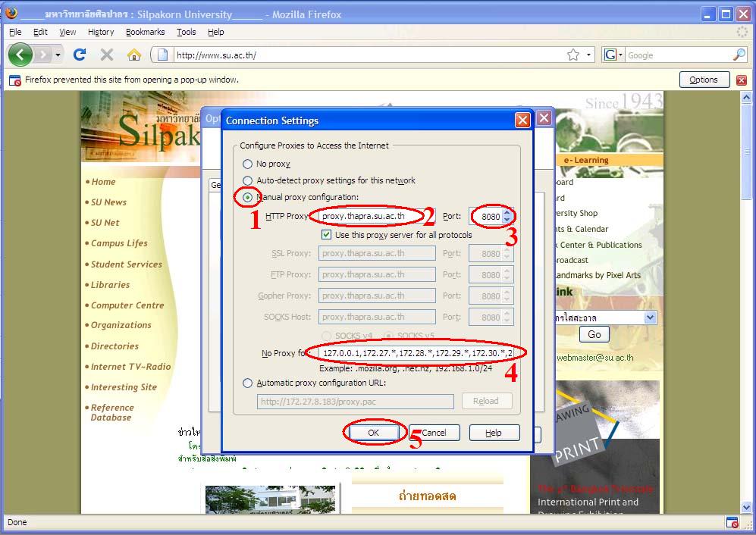The image size is (756, 535).
Task: Click the Go button on the webpage
Action: pyautogui.click(x=594, y=334)
